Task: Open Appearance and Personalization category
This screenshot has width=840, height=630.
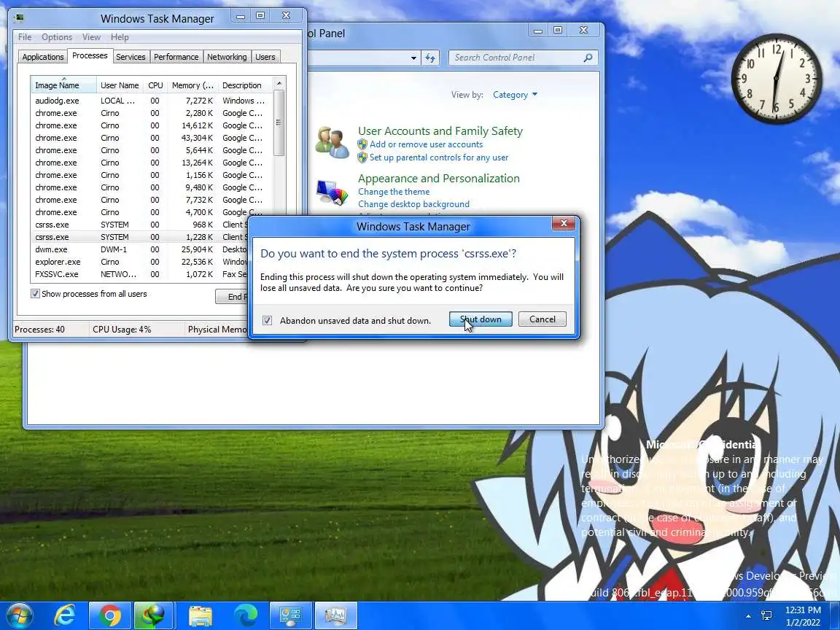Action: tap(439, 179)
